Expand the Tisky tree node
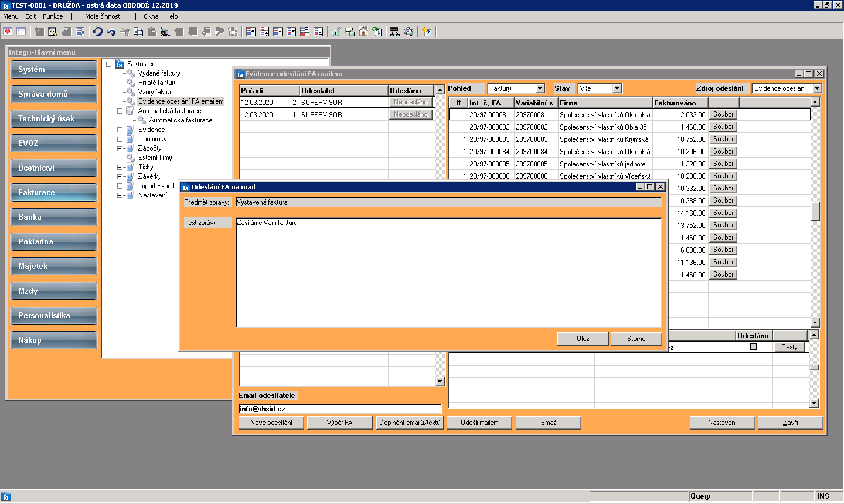Screen dimensions: 844x504 click(x=120, y=167)
